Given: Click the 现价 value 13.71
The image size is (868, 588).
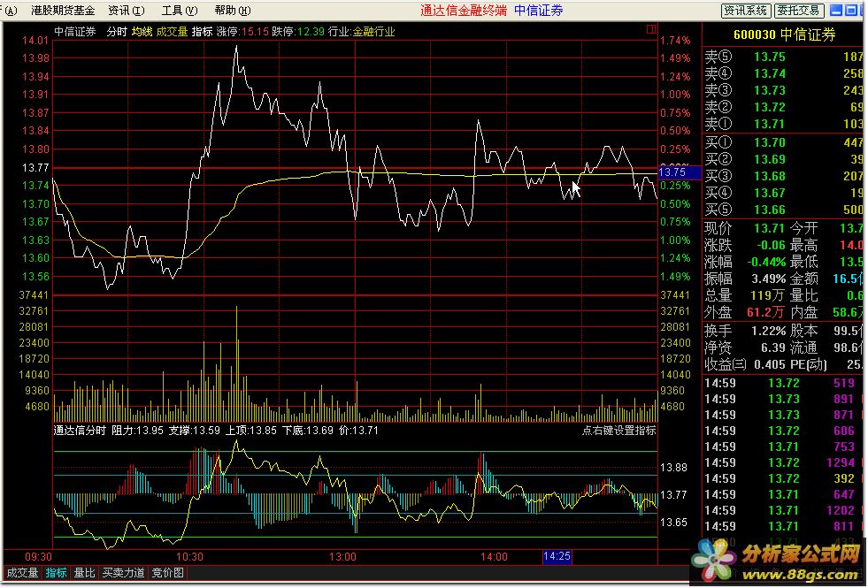Looking at the screenshot, I should click(x=770, y=228).
